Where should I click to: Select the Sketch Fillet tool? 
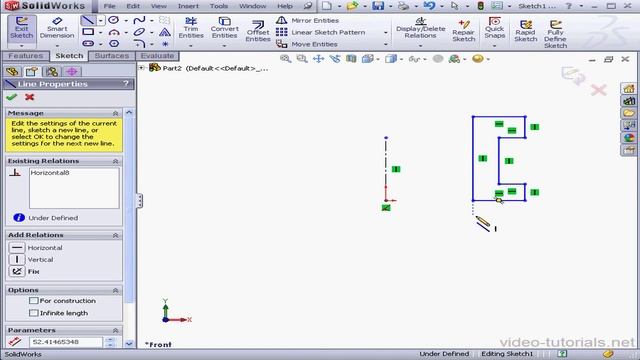click(139, 43)
